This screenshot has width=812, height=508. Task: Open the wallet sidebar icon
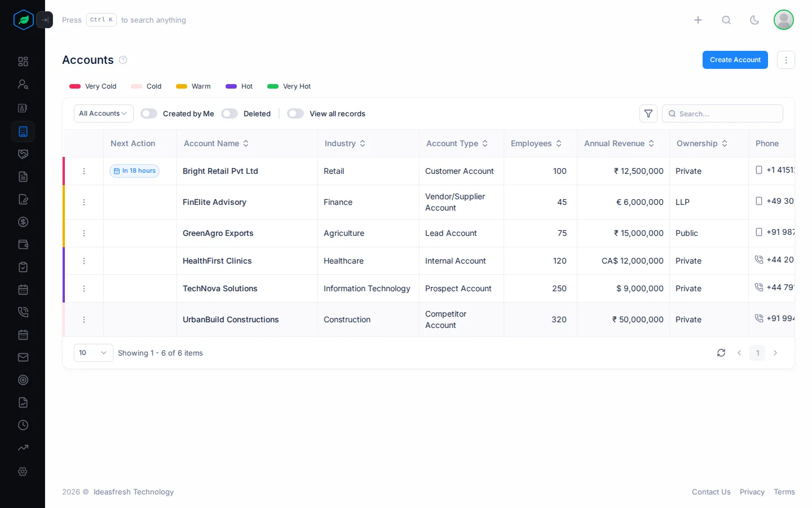pyautogui.click(x=23, y=244)
